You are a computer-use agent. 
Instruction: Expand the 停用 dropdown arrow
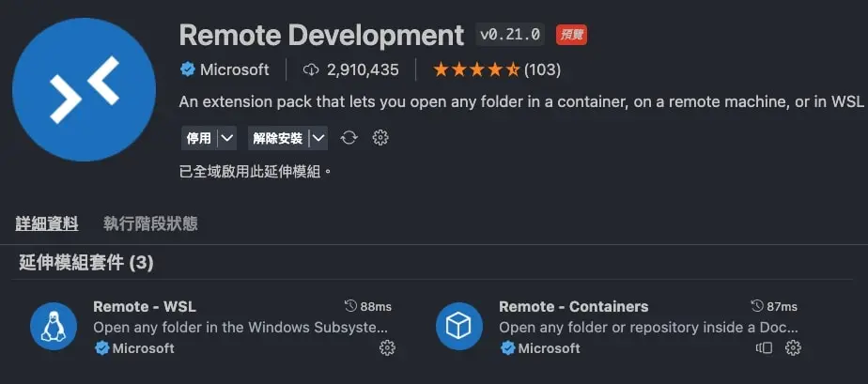(226, 138)
